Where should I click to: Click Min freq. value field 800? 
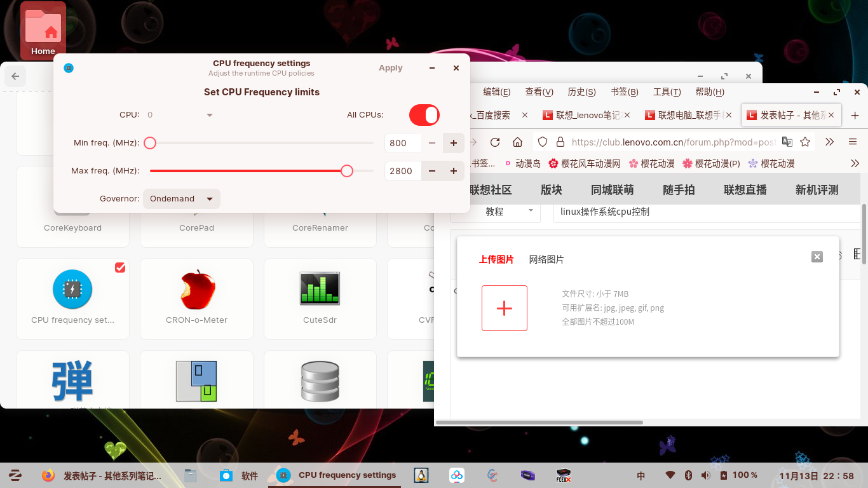coord(403,143)
